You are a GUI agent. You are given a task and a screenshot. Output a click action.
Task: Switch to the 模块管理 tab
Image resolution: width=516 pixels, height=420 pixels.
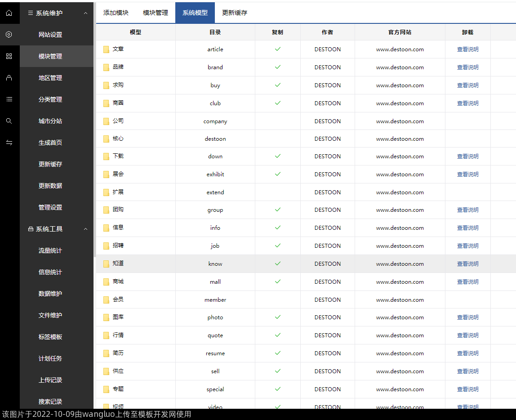click(x=156, y=13)
